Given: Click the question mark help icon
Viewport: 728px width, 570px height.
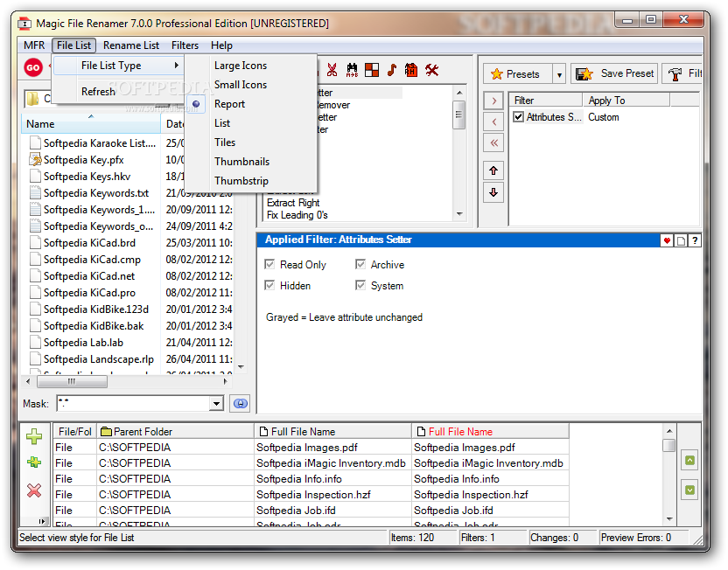Looking at the screenshot, I should (695, 240).
